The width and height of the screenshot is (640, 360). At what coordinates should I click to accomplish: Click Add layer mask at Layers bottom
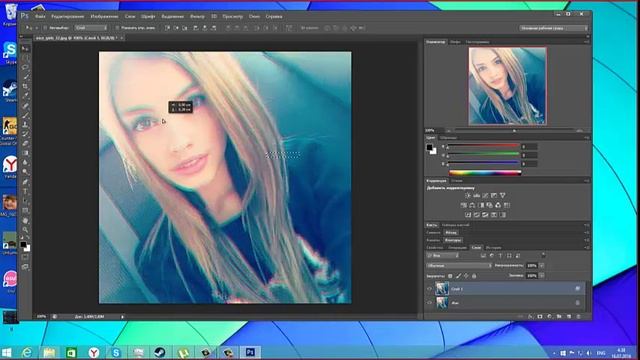pyautogui.click(x=540, y=317)
